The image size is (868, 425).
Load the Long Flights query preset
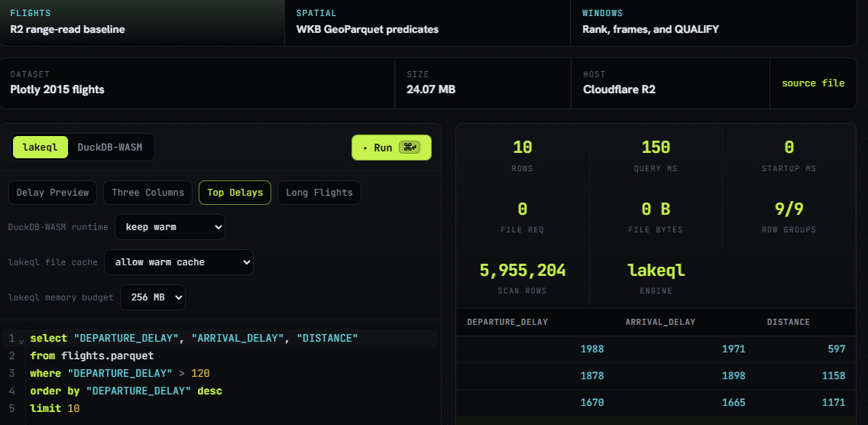tap(319, 193)
